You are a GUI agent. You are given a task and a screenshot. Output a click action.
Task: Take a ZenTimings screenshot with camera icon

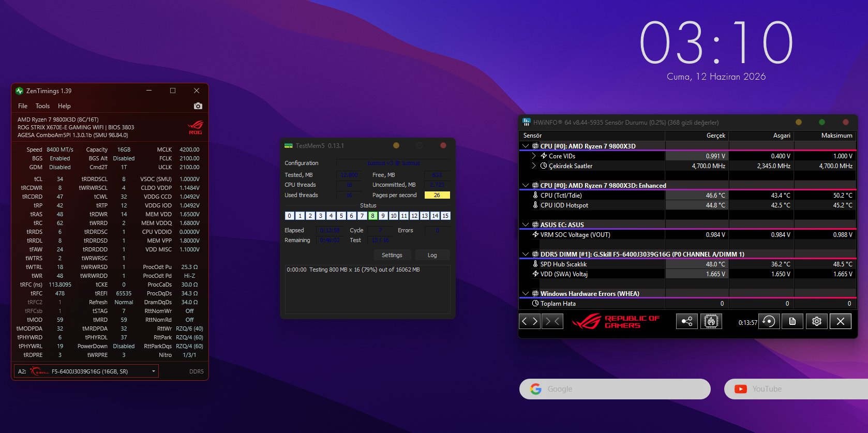click(198, 106)
